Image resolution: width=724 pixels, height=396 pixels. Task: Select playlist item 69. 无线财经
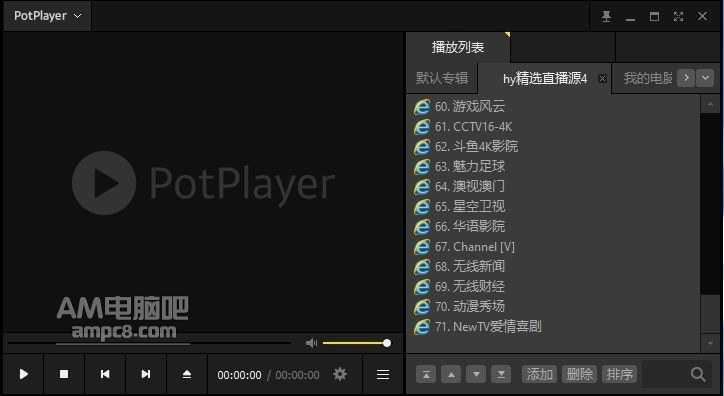553,286
